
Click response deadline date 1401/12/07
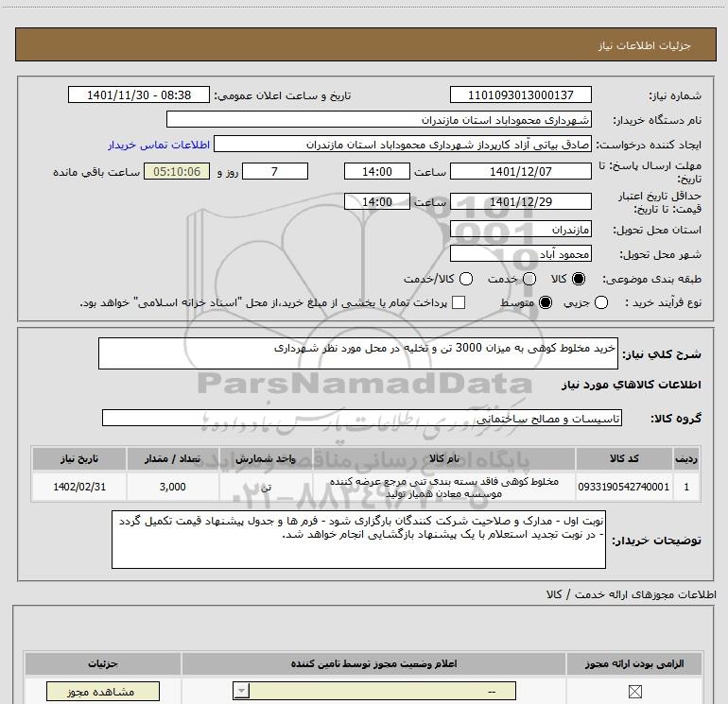pyautogui.click(x=520, y=172)
